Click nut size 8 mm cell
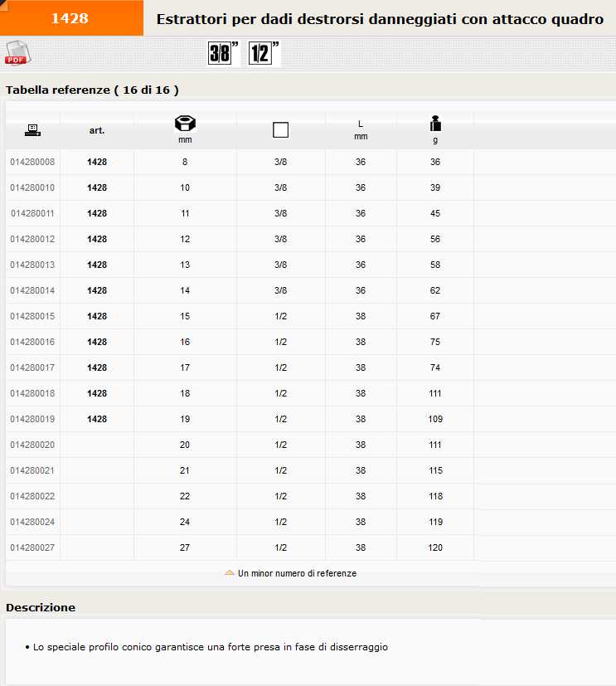 (185, 162)
